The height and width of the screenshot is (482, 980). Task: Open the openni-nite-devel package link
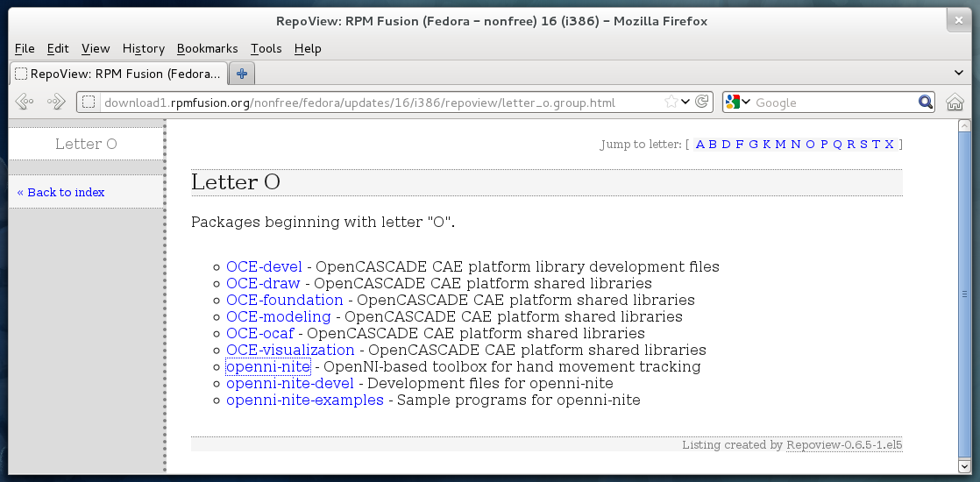[290, 383]
